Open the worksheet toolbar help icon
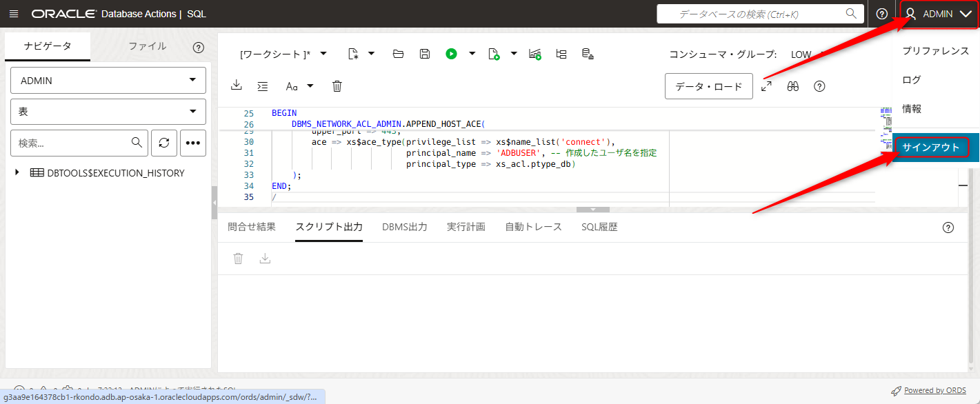 point(819,86)
